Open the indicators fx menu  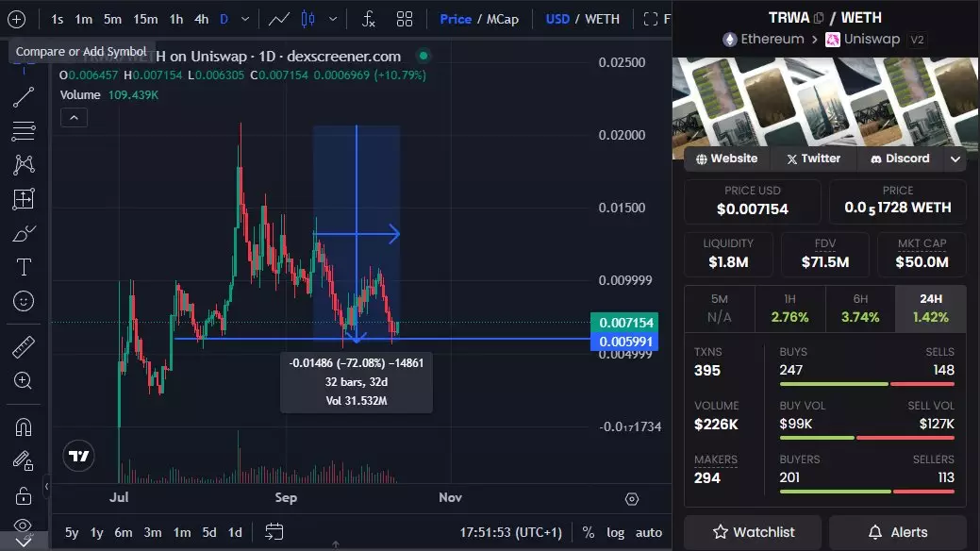369,19
